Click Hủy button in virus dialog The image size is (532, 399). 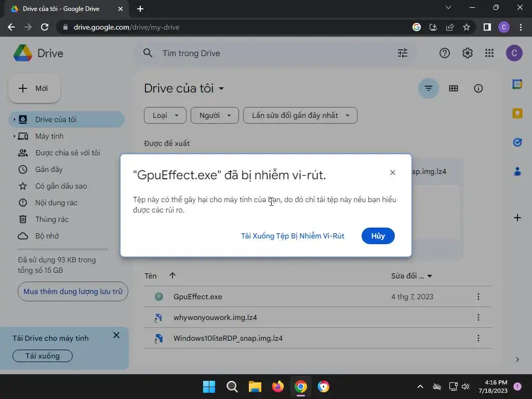point(378,236)
